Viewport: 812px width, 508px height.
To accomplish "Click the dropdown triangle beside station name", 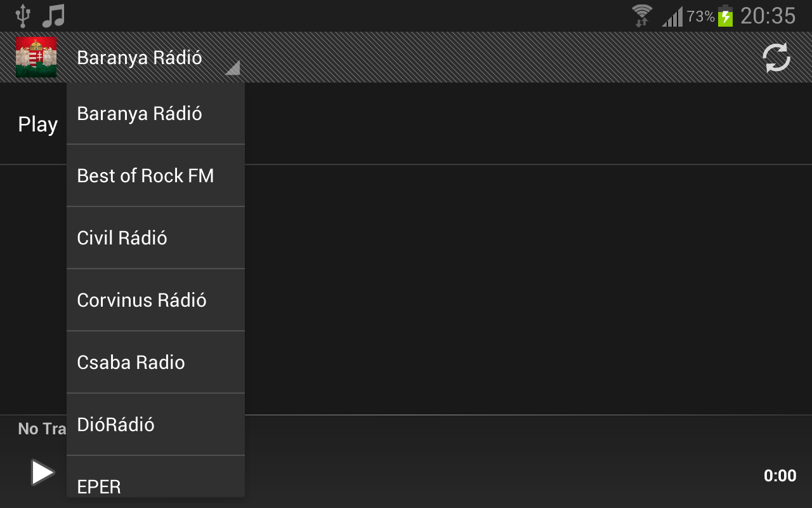I will pyautogui.click(x=232, y=67).
